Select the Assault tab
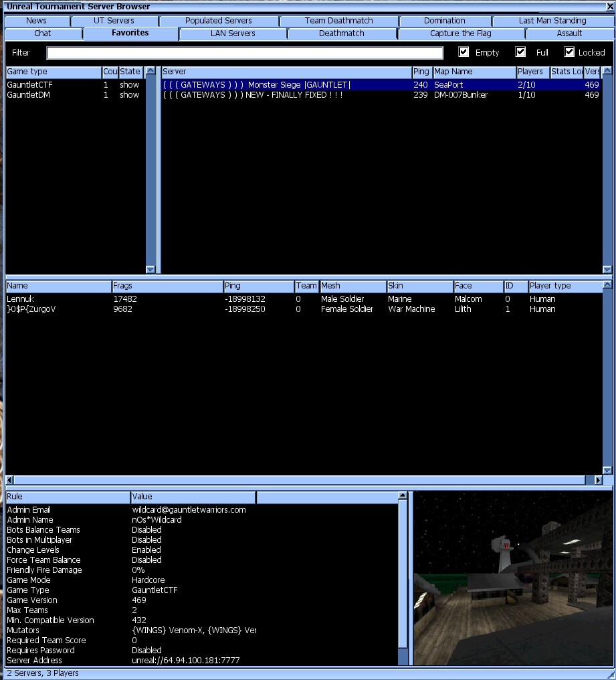 [569, 33]
